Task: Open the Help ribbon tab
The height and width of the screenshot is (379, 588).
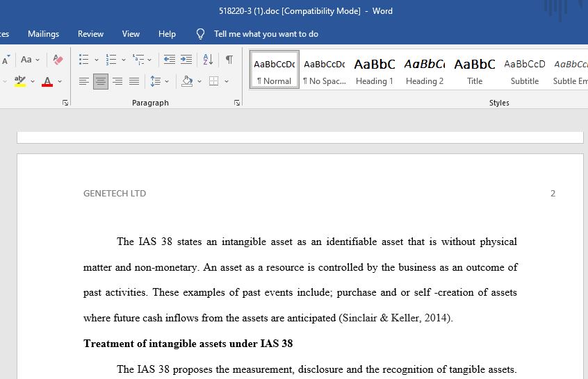Action: (x=167, y=34)
